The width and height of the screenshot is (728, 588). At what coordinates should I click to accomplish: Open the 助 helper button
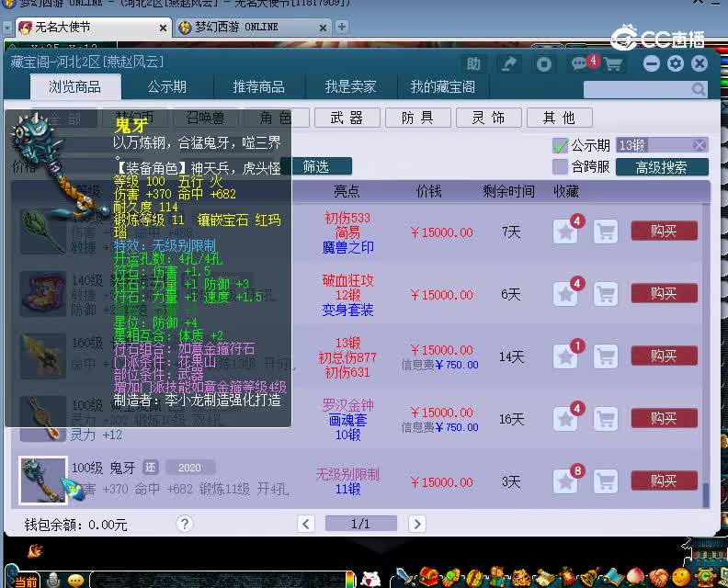[x=473, y=64]
